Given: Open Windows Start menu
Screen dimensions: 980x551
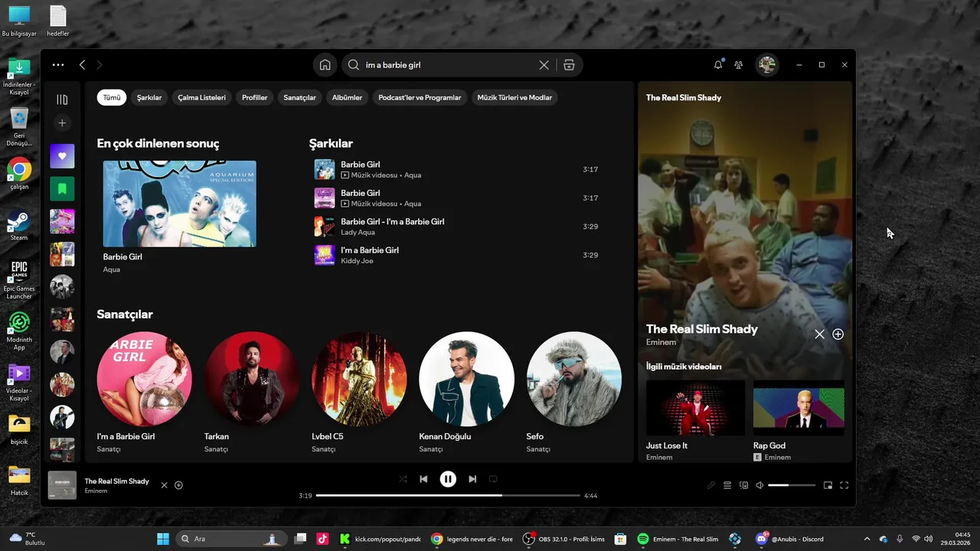Looking at the screenshot, I should click(163, 539).
